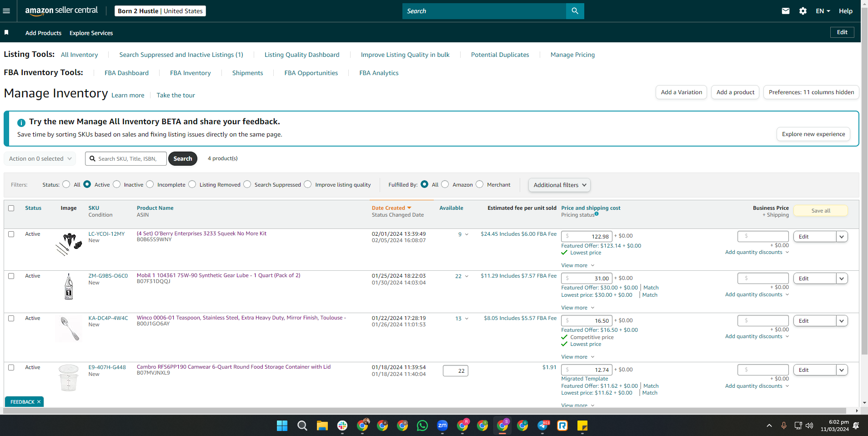
Task: Click the Save all button
Action: [821, 210]
